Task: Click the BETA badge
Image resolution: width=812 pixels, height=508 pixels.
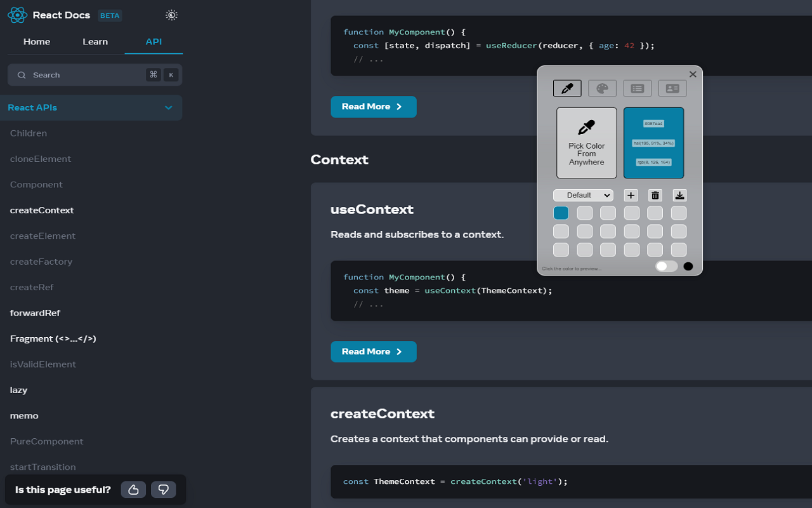Action: 110,15
